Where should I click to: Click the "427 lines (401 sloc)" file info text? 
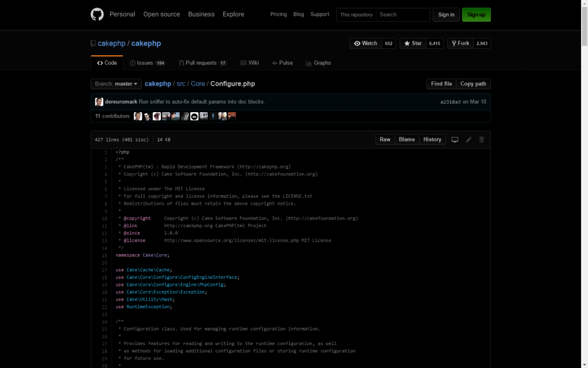pos(122,140)
